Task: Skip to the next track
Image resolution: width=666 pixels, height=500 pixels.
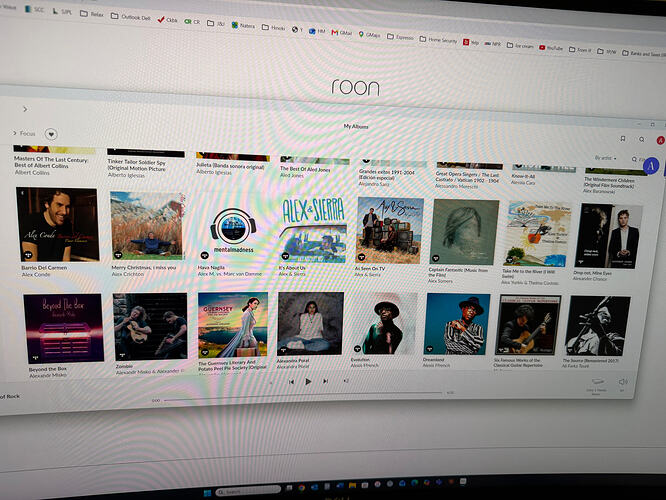Action: pyautogui.click(x=325, y=381)
